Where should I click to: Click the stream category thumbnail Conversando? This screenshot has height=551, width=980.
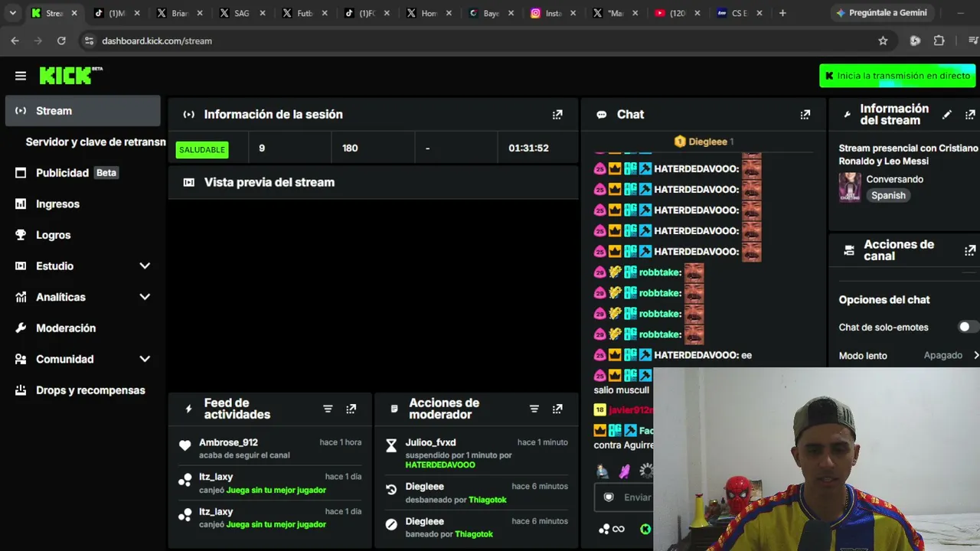pyautogui.click(x=850, y=187)
